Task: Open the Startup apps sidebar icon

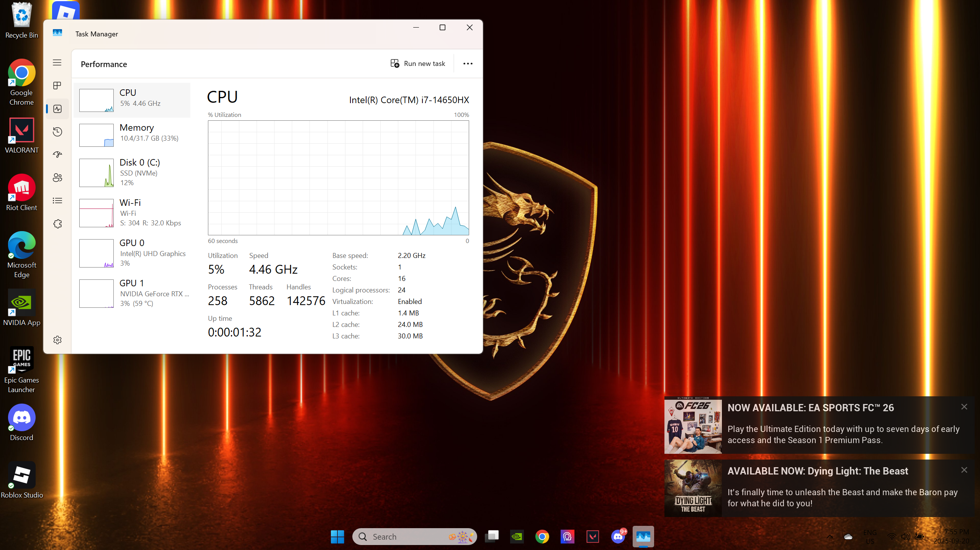Action: tap(57, 154)
